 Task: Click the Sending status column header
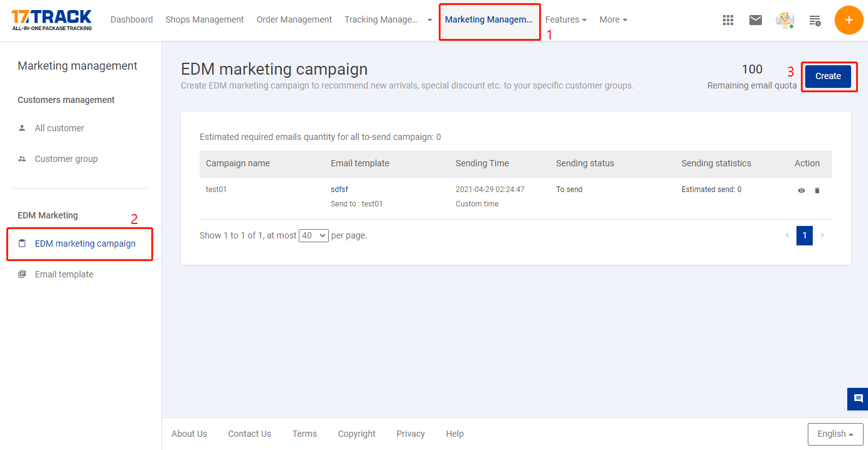(x=585, y=163)
